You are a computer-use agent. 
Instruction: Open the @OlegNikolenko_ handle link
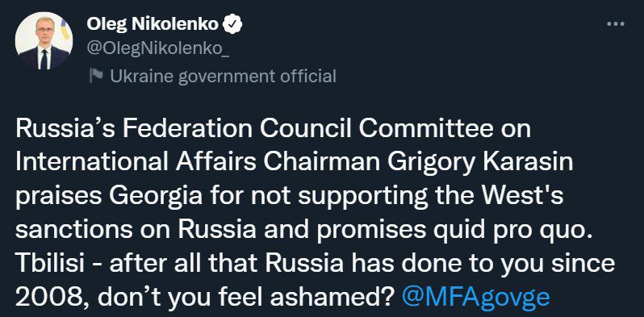click(158, 50)
